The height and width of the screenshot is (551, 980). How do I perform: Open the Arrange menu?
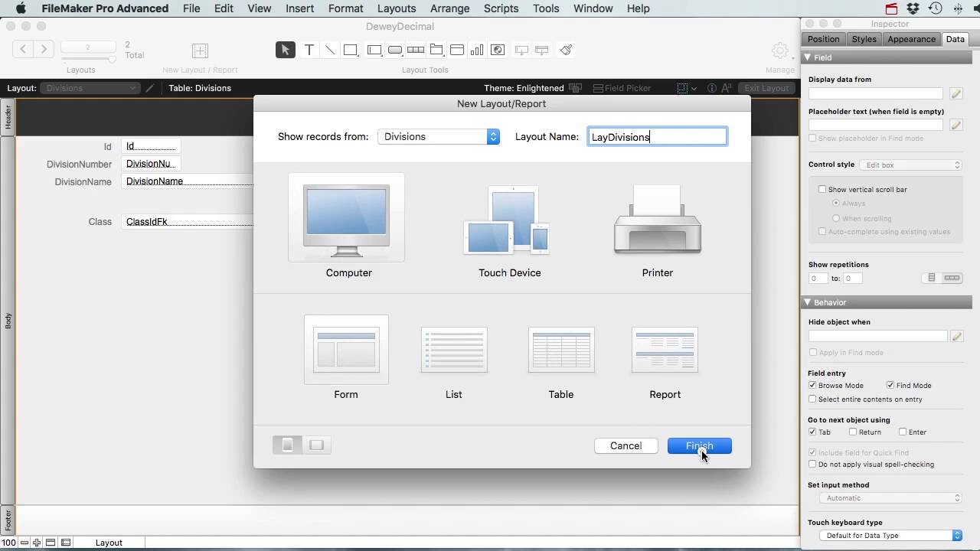[450, 8]
